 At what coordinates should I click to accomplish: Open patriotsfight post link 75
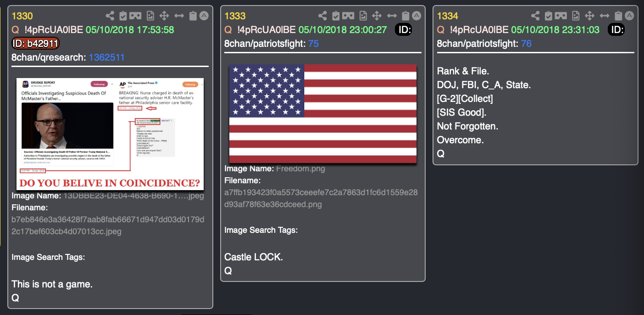(314, 44)
